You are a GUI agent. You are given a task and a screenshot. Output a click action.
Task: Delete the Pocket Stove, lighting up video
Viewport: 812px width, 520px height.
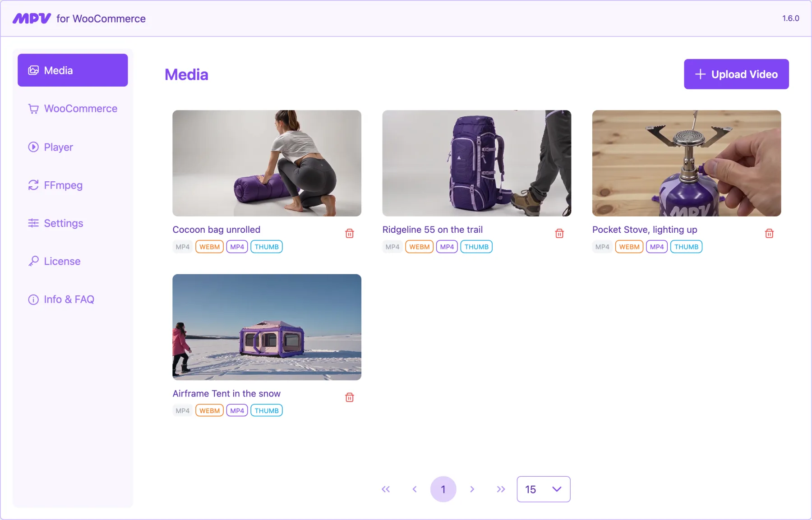point(769,233)
